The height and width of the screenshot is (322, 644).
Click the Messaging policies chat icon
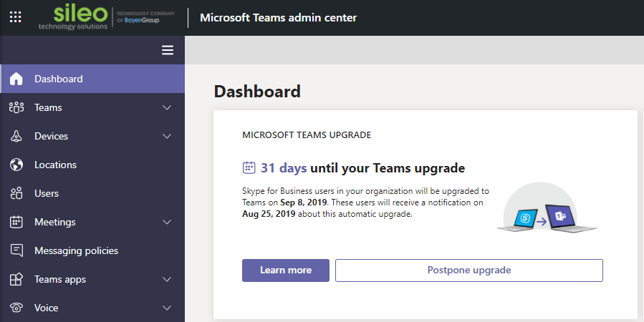tap(16, 250)
